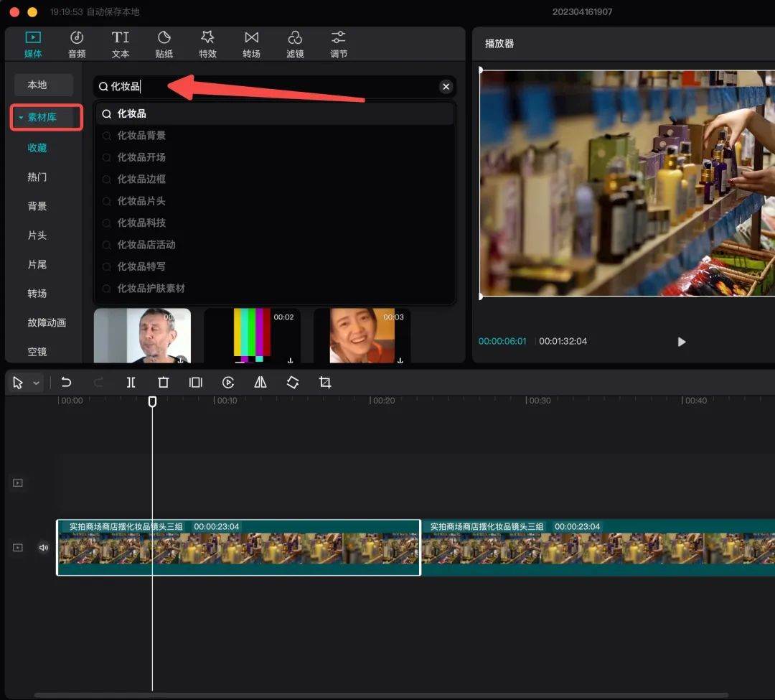The height and width of the screenshot is (700, 775).
Task: Undo the last action
Action: click(66, 382)
